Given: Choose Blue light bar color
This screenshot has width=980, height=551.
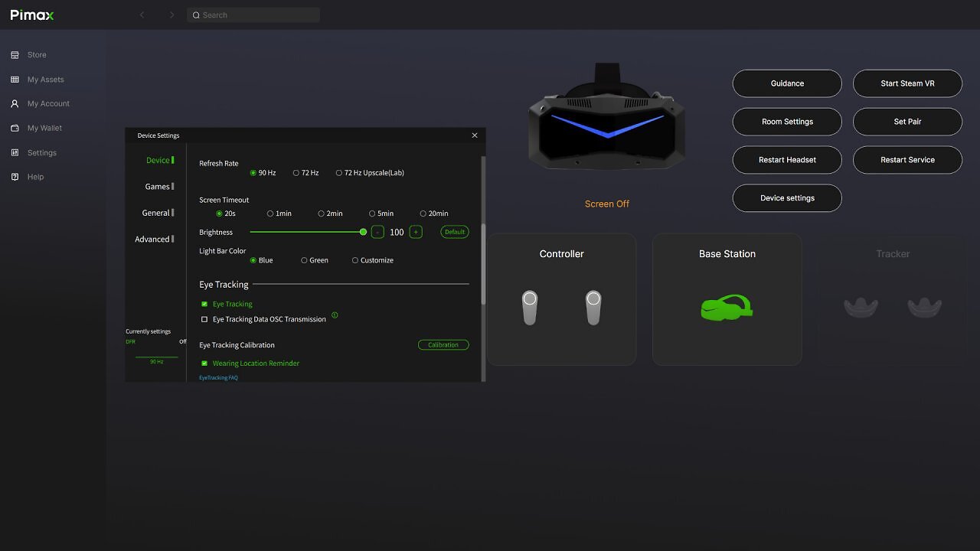Looking at the screenshot, I should pos(262,260).
